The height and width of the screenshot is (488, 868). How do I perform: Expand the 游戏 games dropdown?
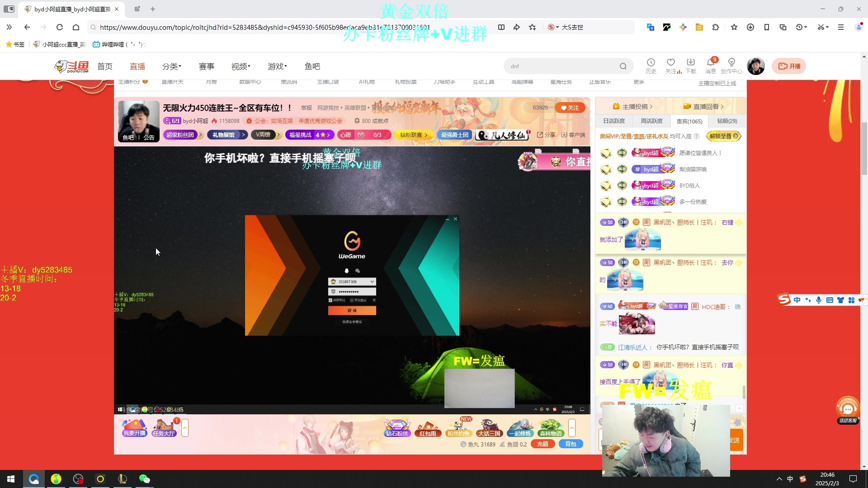tap(277, 66)
